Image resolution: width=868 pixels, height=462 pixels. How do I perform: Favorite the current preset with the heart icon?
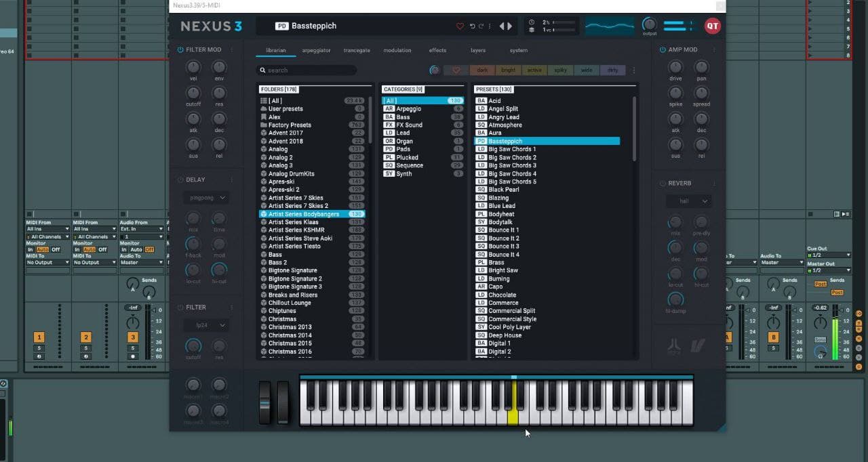(460, 26)
